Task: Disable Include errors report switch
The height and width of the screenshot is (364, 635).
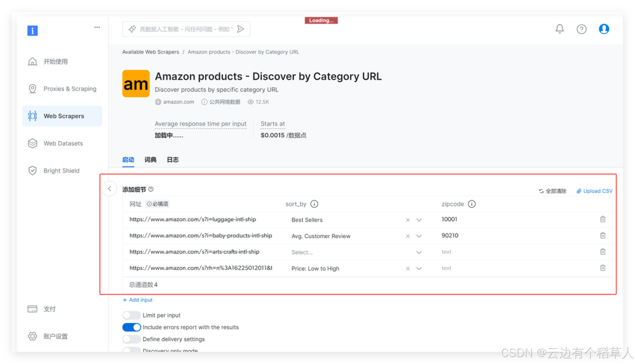Action: pyautogui.click(x=132, y=327)
